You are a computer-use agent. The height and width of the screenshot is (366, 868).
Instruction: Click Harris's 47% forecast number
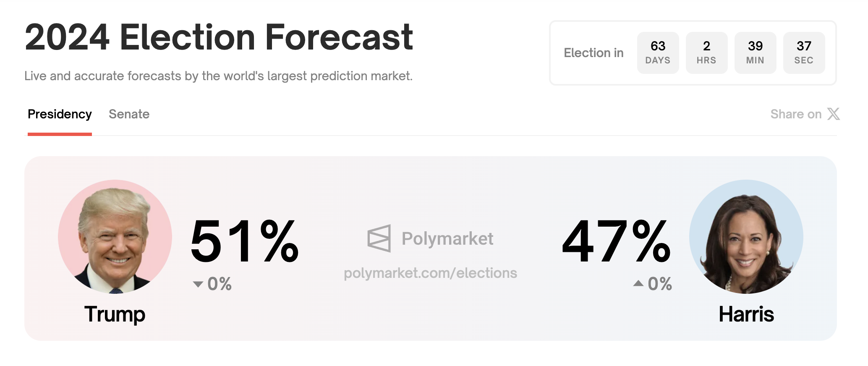coord(616,242)
